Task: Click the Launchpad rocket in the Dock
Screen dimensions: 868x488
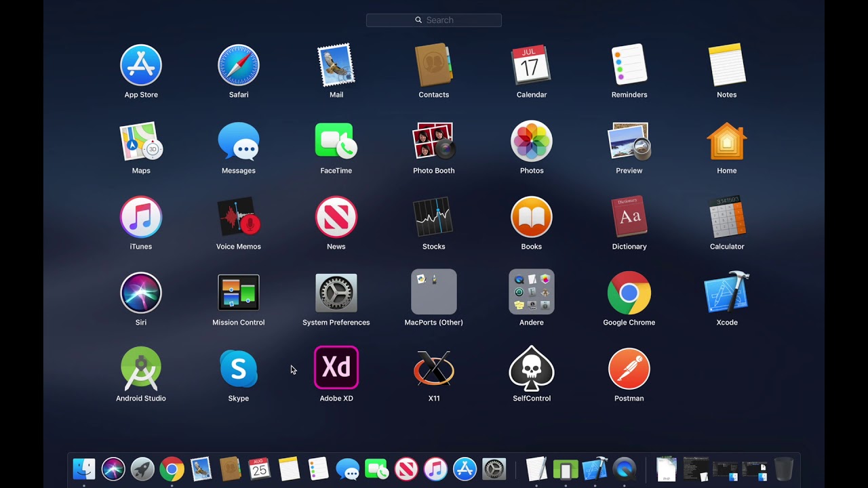Action: [x=142, y=469]
